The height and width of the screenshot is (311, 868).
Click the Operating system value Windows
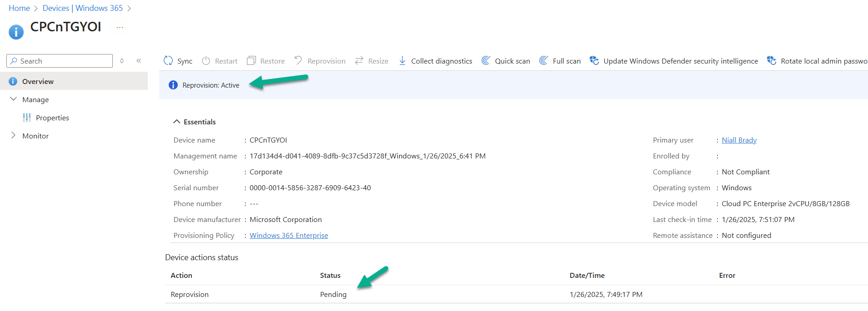(x=737, y=188)
